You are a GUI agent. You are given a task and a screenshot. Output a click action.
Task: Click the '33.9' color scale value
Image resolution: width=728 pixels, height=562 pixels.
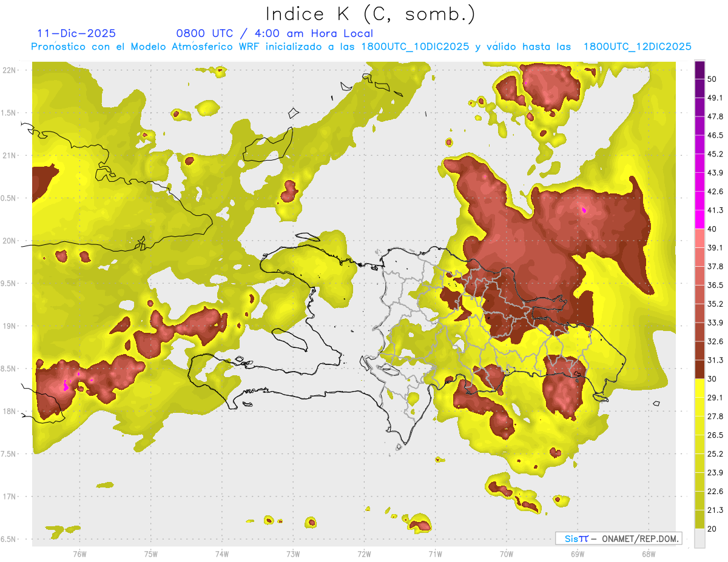click(x=715, y=323)
